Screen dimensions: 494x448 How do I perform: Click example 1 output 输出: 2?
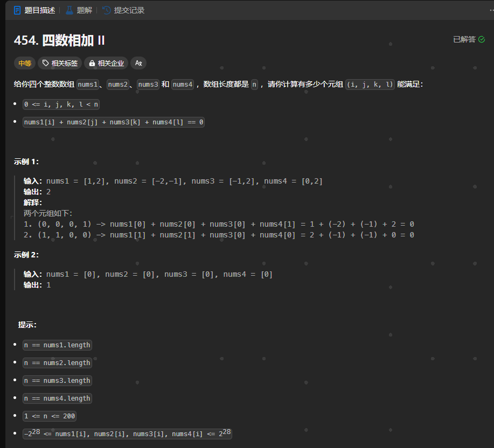point(37,192)
